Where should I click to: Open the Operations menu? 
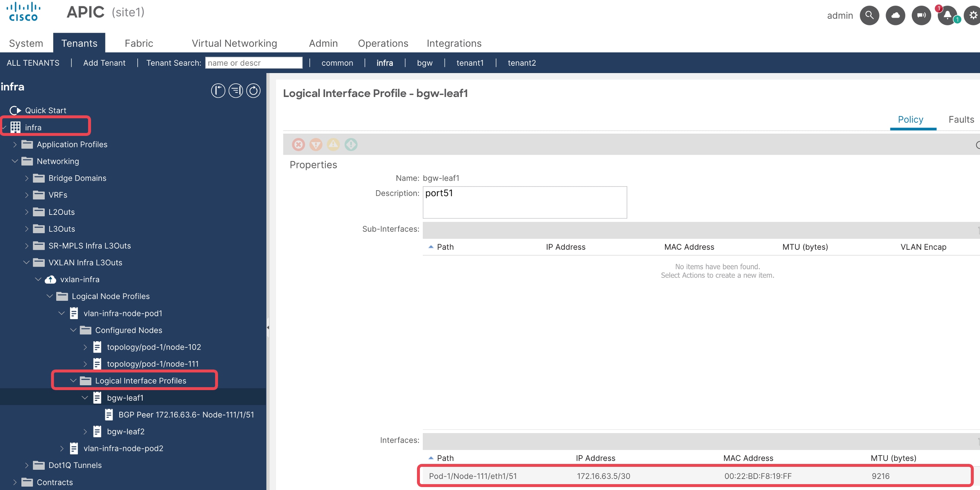click(x=383, y=43)
